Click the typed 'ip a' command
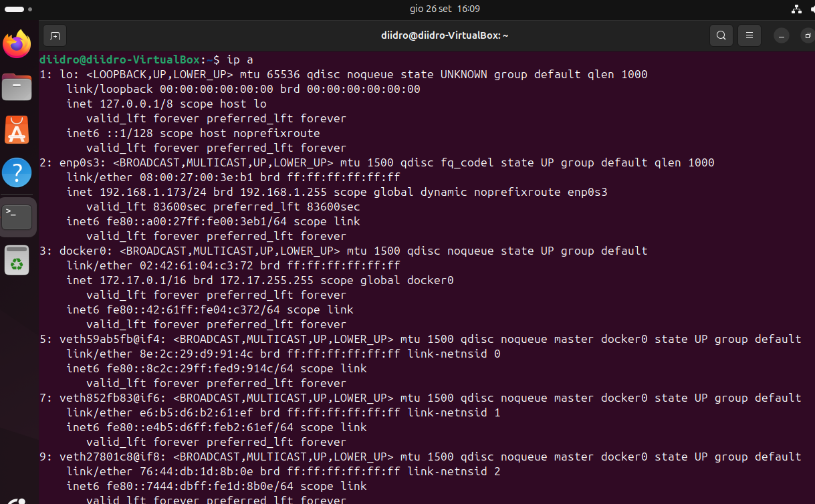Screen dimensions: 815x504 click(x=240, y=59)
